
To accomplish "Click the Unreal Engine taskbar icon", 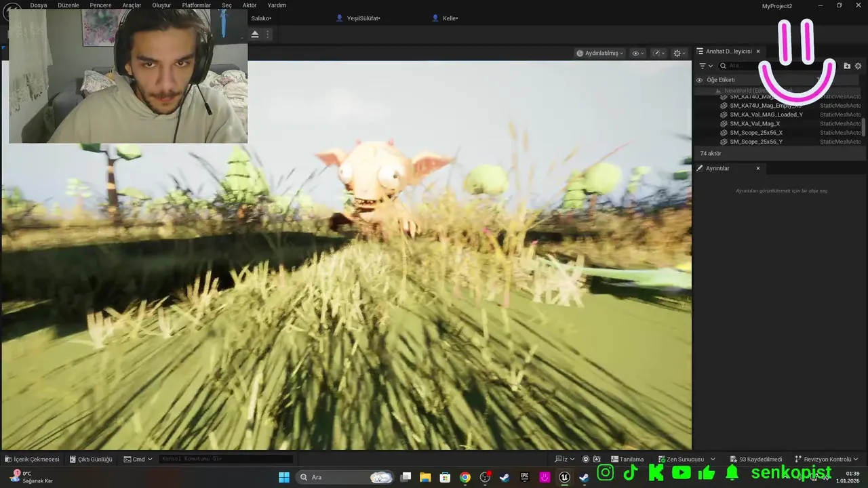I will pyautogui.click(x=564, y=477).
